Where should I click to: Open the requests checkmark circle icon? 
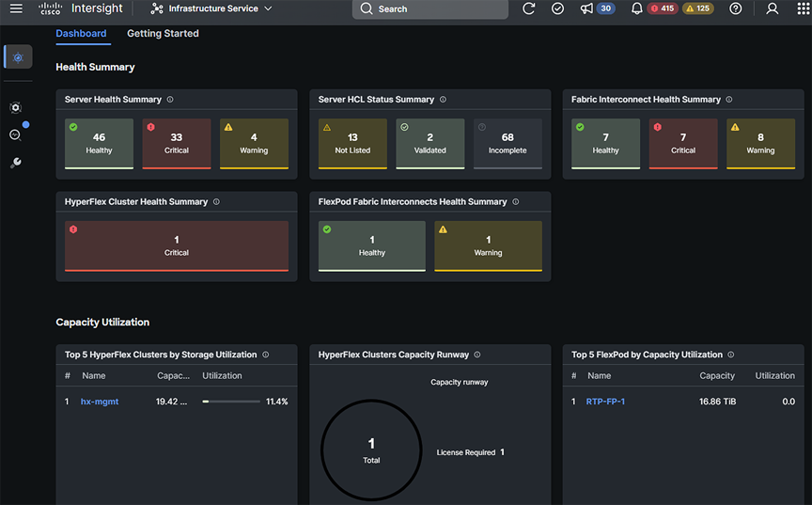[557, 8]
